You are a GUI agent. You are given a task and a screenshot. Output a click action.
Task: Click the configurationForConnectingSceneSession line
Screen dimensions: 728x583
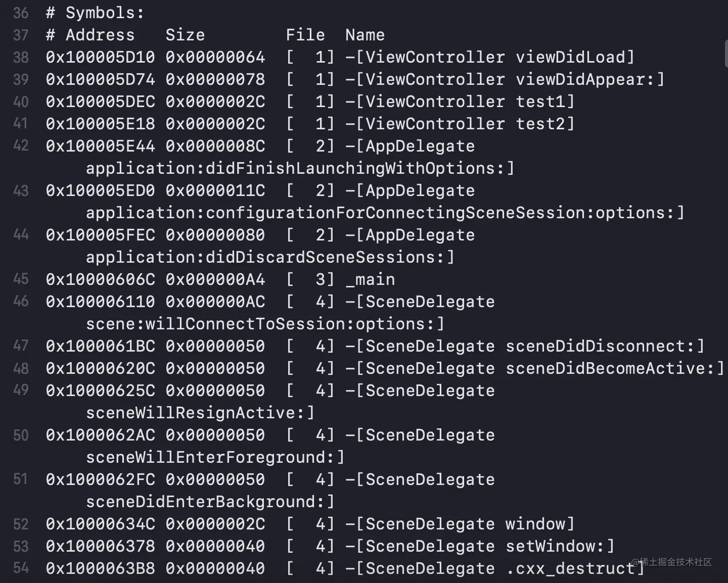coord(384,213)
